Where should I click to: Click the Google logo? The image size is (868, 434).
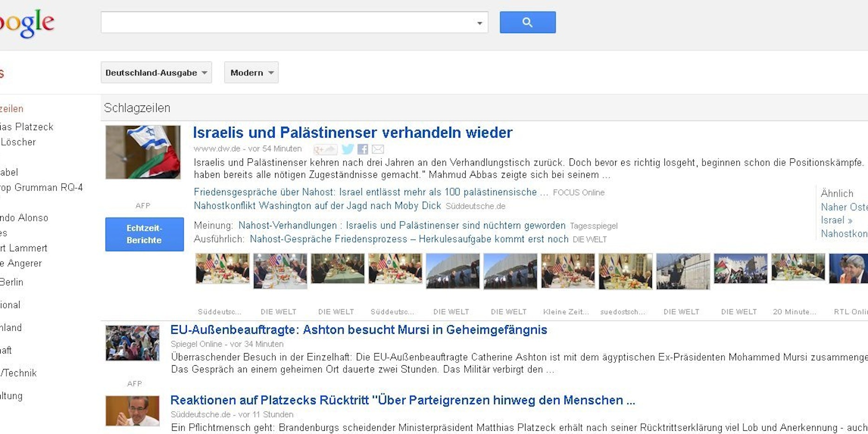coord(27,23)
